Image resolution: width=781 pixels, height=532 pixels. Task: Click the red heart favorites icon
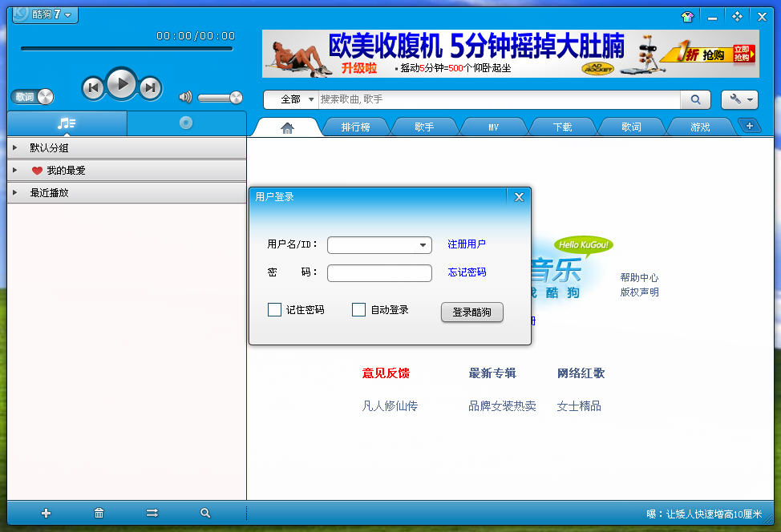click(37, 171)
